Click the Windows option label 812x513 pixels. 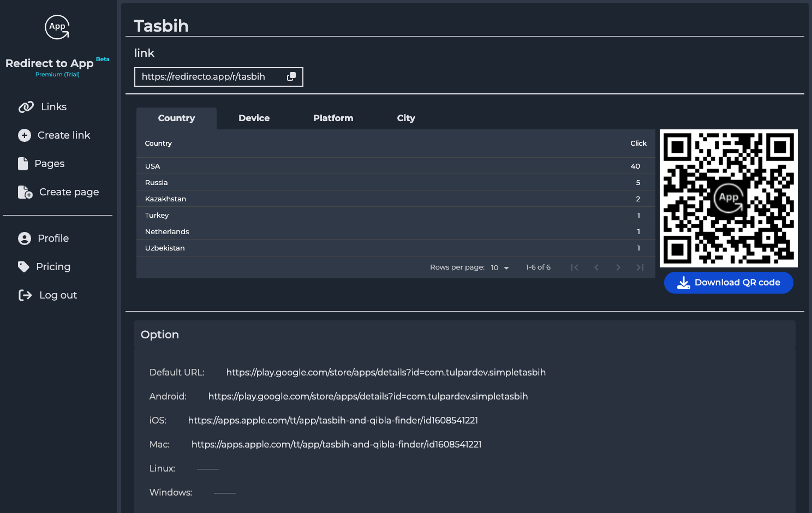click(171, 492)
